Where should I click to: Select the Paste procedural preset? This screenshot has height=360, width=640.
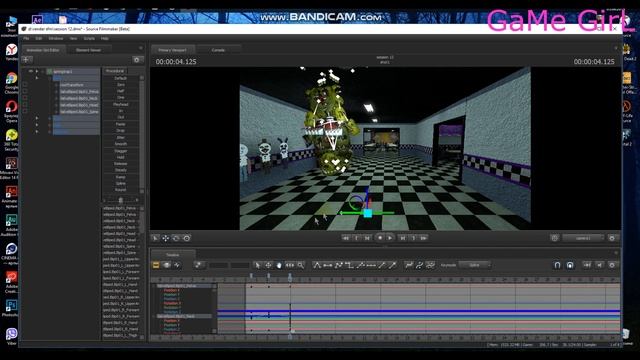[x=120, y=124]
